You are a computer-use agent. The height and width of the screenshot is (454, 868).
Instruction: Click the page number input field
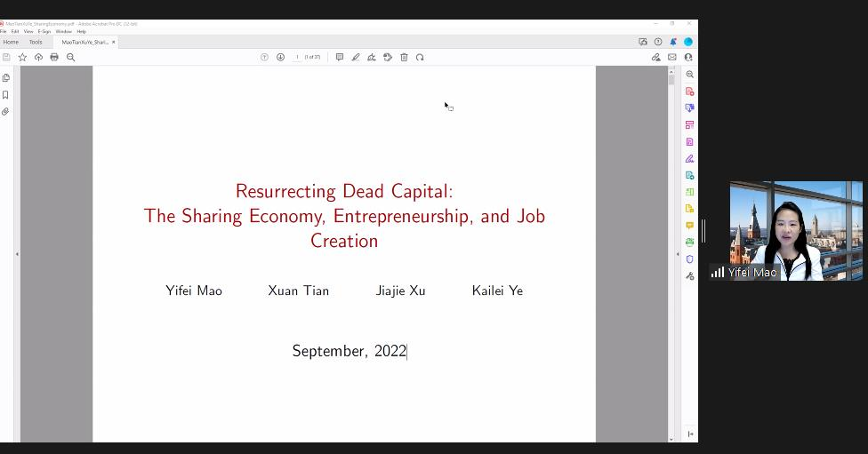[x=297, y=57]
